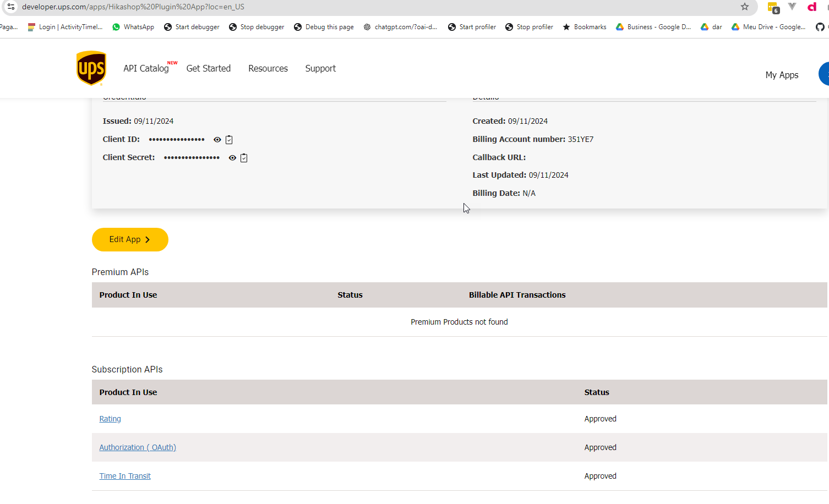The width and height of the screenshot is (829, 504).
Task: Click the Billing Date: N/A text
Action: pos(504,193)
